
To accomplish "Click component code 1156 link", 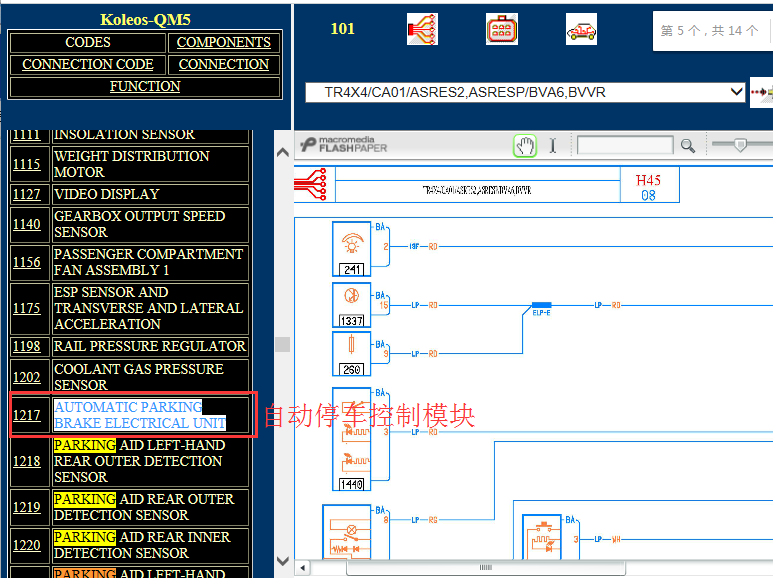I will [x=27, y=262].
